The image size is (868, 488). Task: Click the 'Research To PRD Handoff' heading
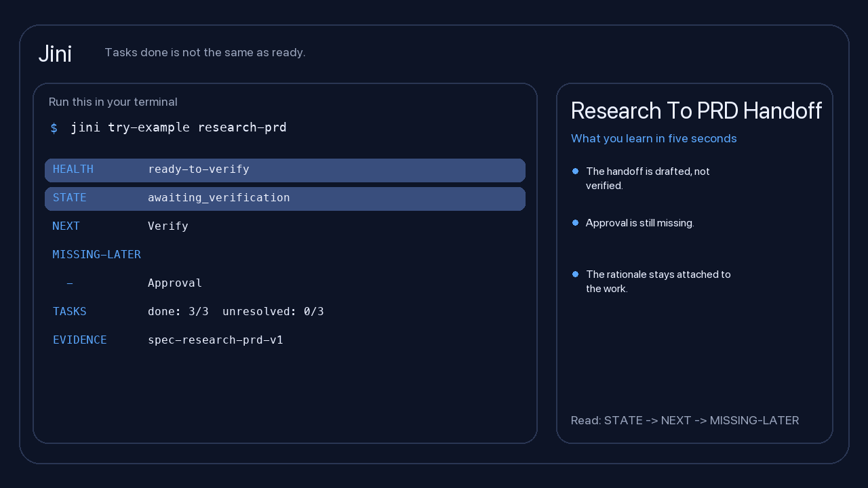(x=696, y=110)
